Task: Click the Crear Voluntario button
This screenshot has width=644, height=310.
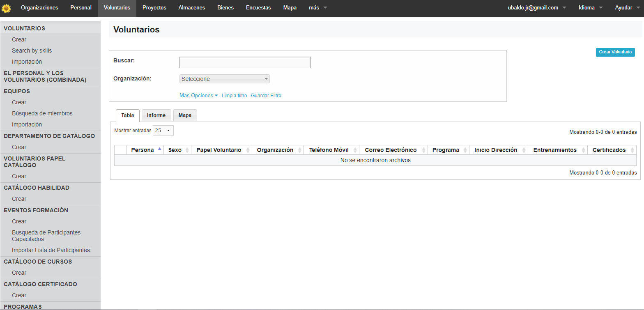Action: (x=615, y=52)
